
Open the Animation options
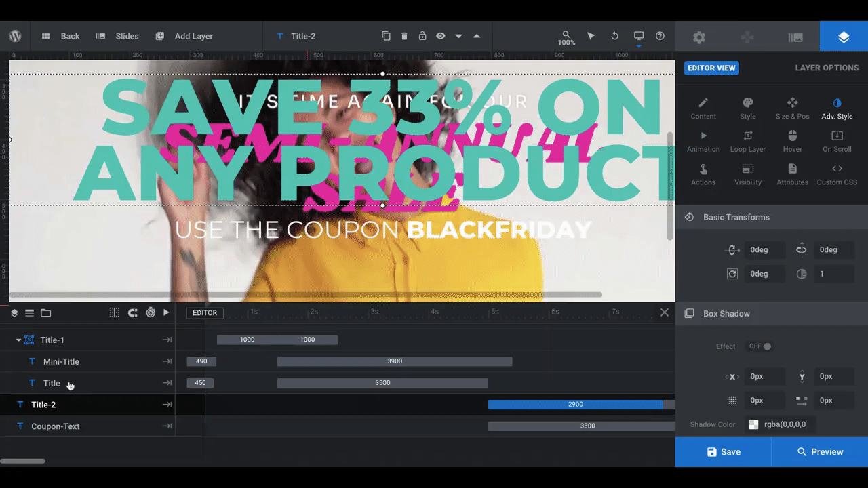coord(703,142)
